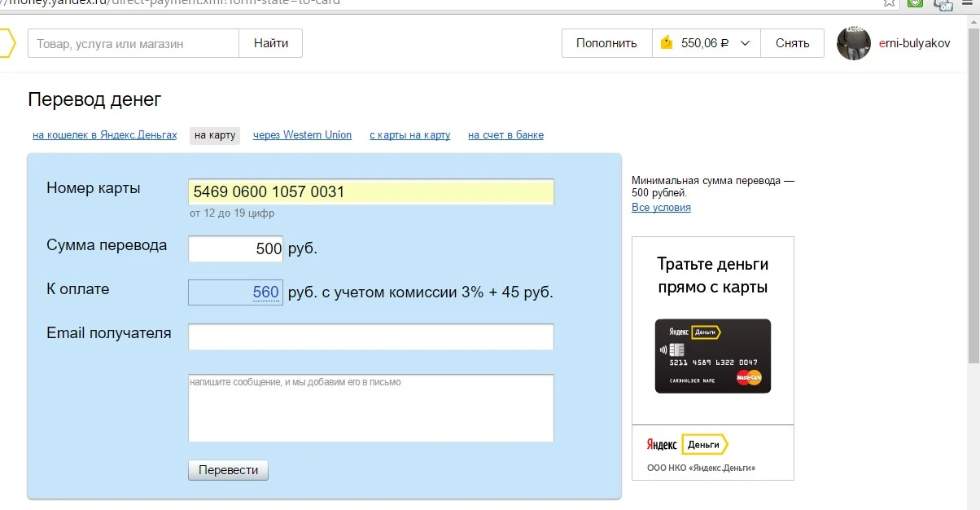980x510 pixels.
Task: Select the 'на кошелек в Яндекс.Деньгах' tab
Action: point(104,135)
